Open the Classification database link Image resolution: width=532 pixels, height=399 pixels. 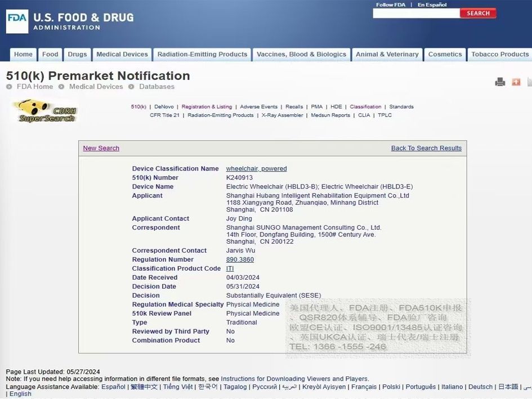[x=365, y=106]
